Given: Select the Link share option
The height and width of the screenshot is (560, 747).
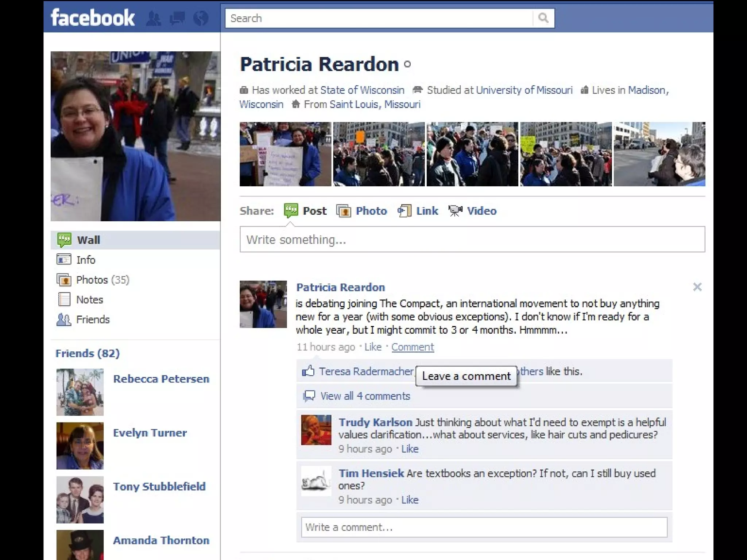Looking at the screenshot, I should coord(427,211).
